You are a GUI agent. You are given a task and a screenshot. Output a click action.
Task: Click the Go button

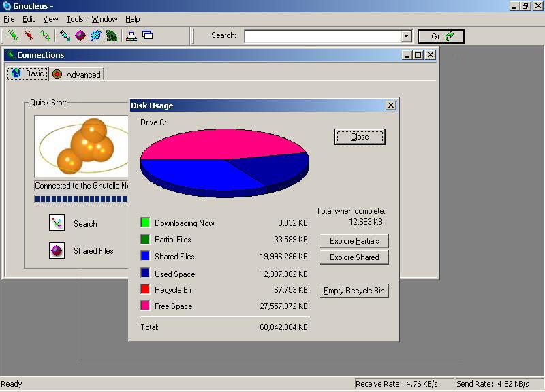coord(441,36)
